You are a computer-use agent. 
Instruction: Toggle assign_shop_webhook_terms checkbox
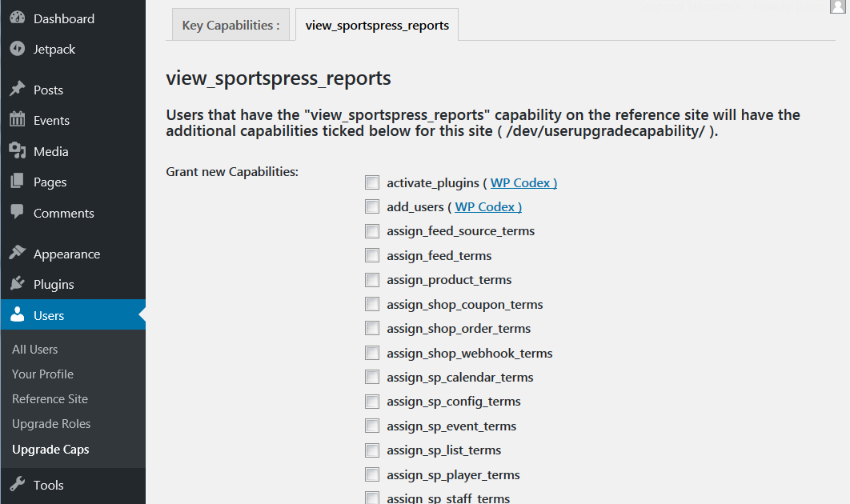pos(372,353)
